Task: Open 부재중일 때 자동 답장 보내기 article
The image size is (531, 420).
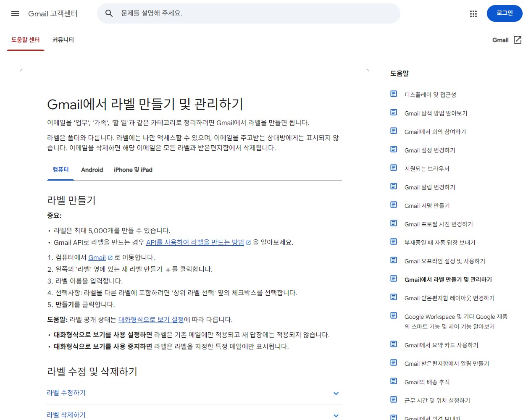Action: (440, 243)
